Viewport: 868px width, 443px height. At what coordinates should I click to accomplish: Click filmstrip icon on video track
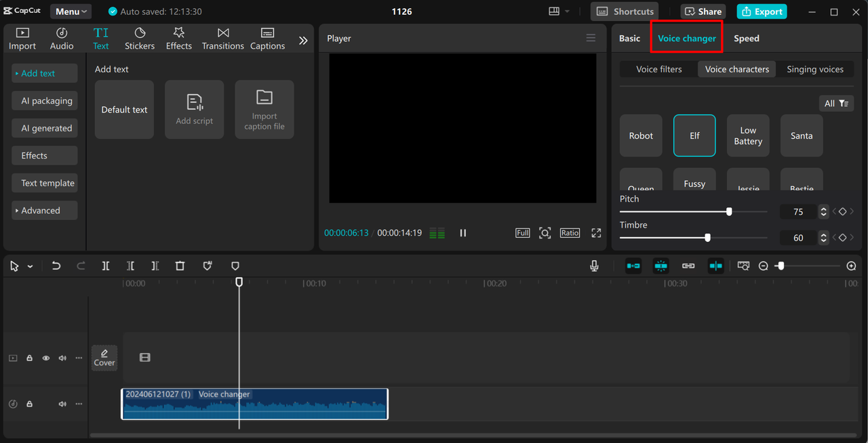(144, 358)
